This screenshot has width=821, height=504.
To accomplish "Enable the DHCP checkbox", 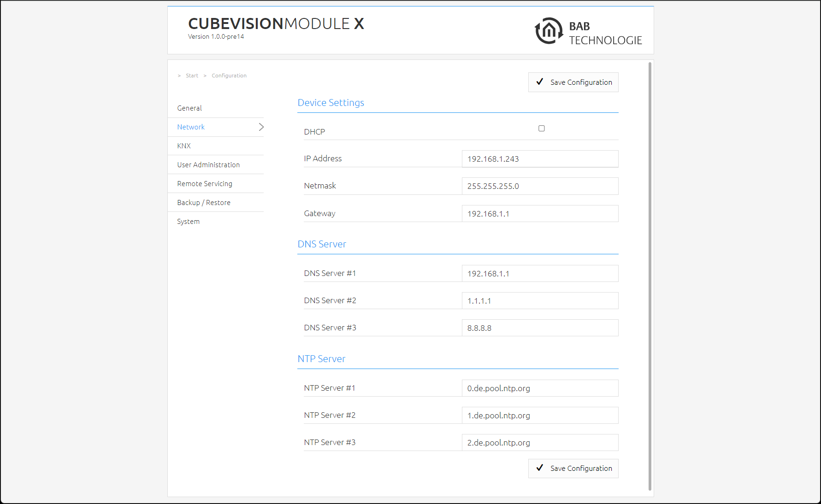I will 542,129.
